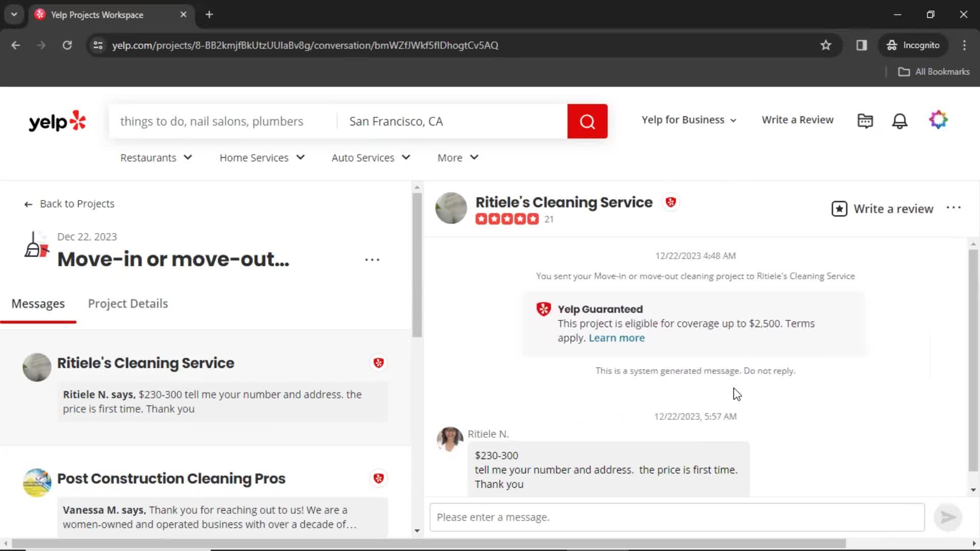Expand the Restaurants dropdown menu
980x551 pixels.
coord(155,158)
